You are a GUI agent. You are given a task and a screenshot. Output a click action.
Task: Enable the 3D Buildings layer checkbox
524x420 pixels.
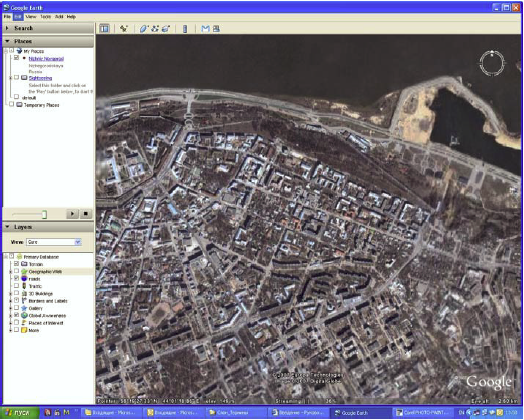click(x=16, y=293)
